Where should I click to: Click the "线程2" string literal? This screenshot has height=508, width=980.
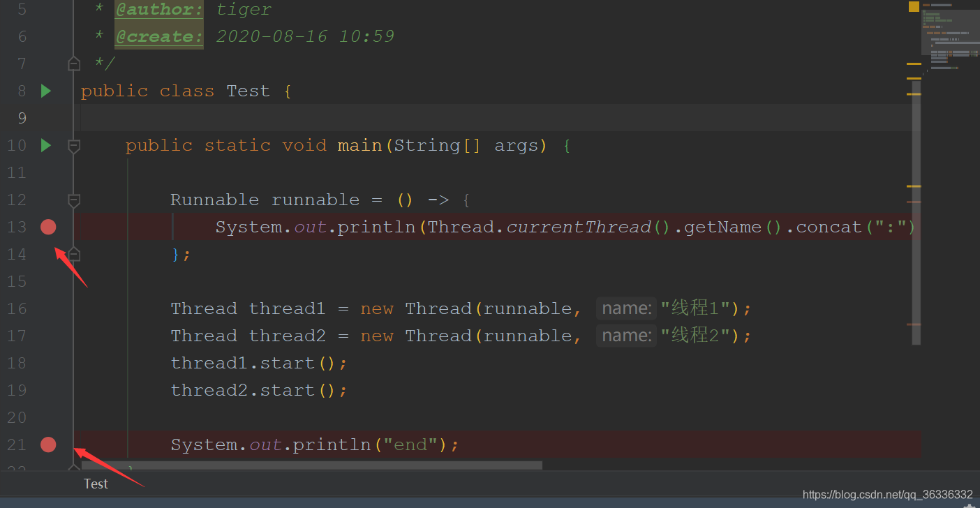click(695, 336)
